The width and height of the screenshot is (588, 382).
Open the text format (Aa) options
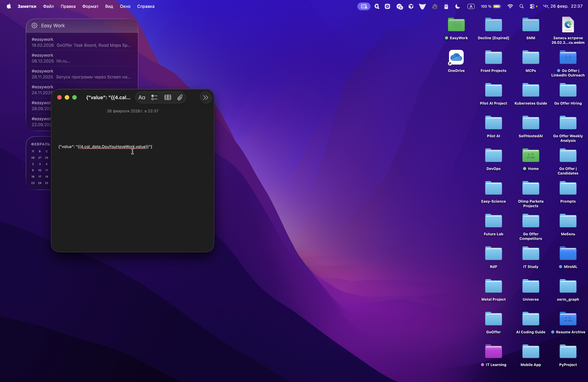(142, 97)
